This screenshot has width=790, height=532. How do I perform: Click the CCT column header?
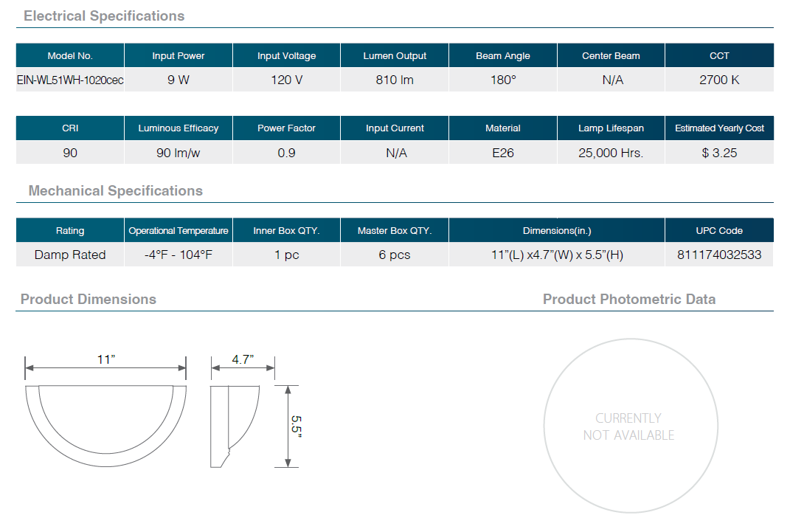click(x=719, y=55)
